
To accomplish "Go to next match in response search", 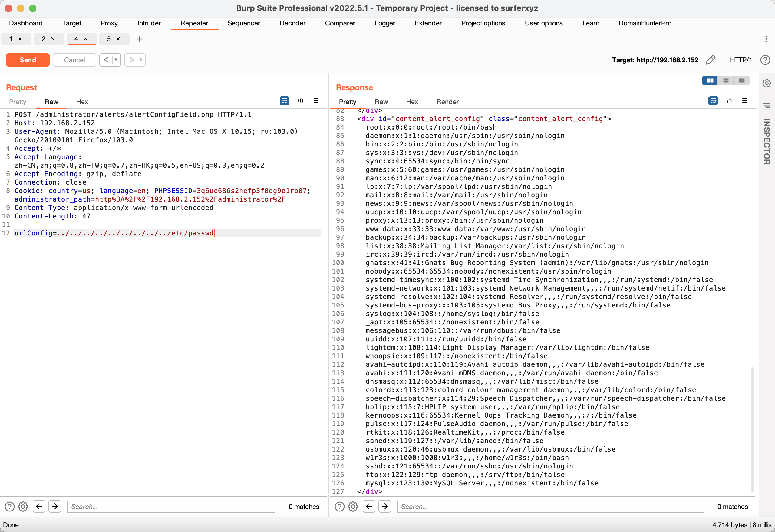I will click(385, 507).
